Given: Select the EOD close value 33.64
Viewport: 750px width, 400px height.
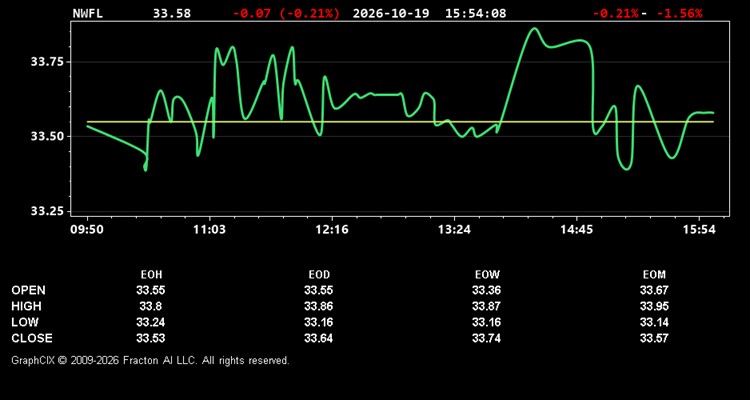Looking at the screenshot, I should (x=319, y=338).
